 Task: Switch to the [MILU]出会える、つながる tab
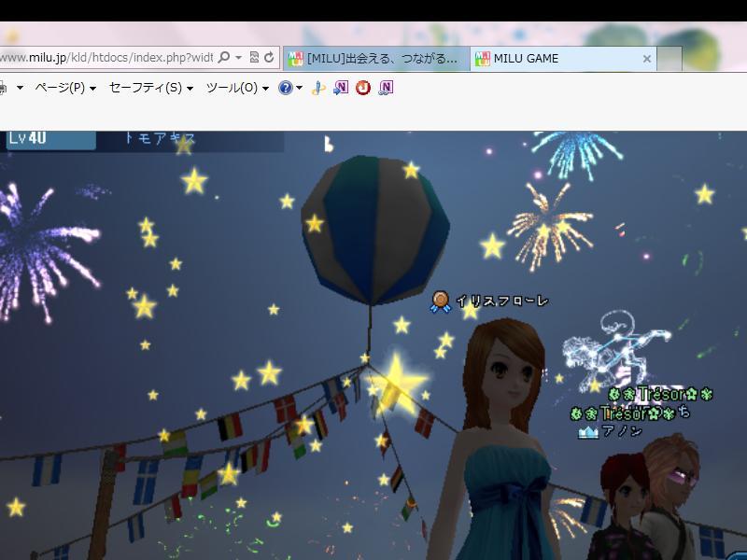376,59
